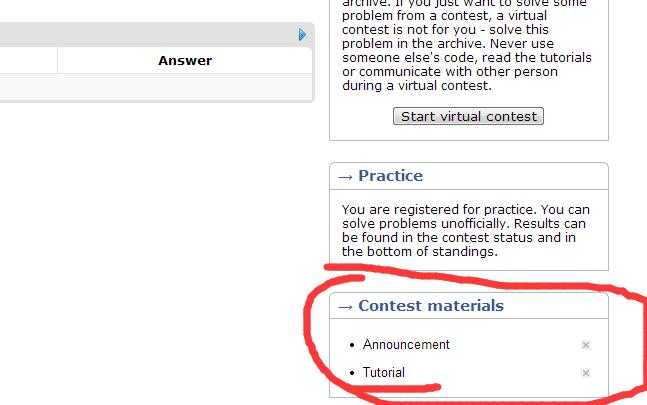647x405 pixels.
Task: Open the Tutorial link
Action: [384, 373]
